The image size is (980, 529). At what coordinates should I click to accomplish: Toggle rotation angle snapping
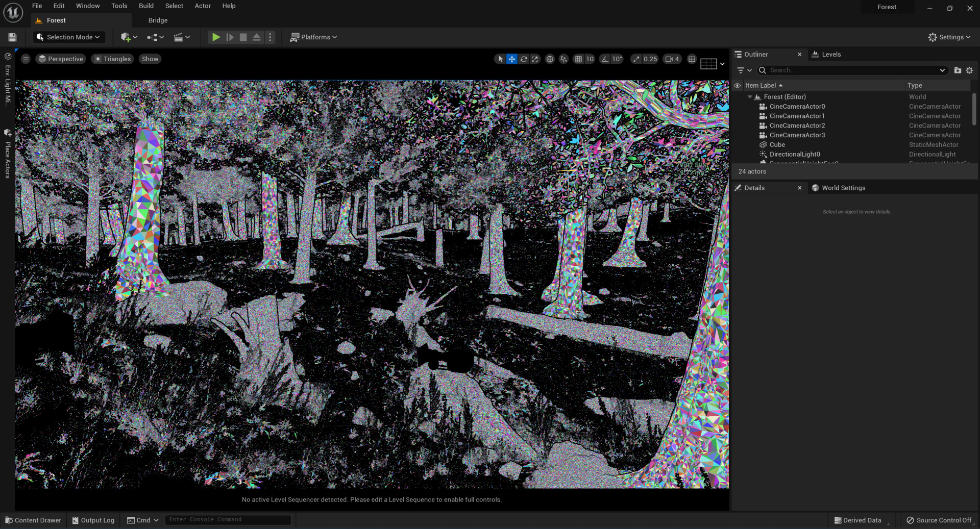pyautogui.click(x=605, y=59)
